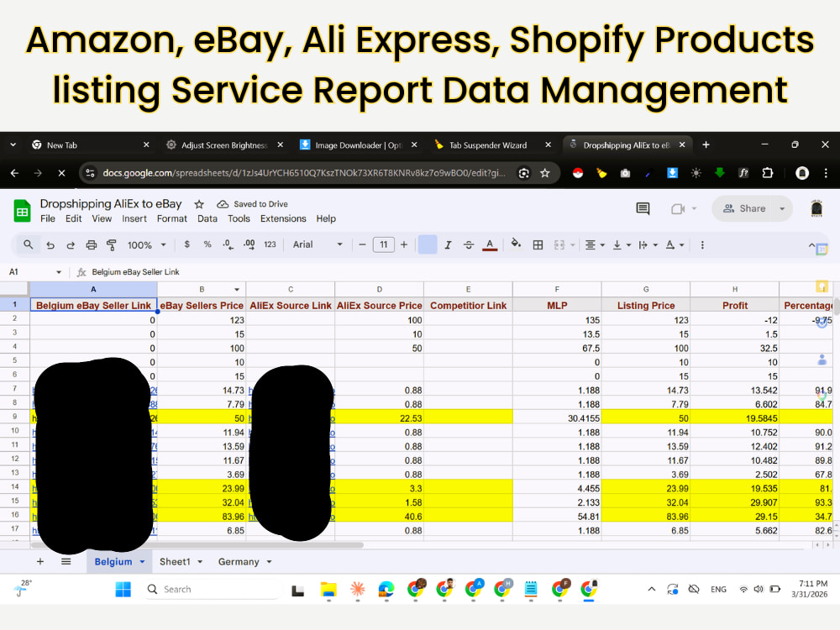The width and height of the screenshot is (840, 630).
Task: Redo the last action
Action: click(x=71, y=244)
